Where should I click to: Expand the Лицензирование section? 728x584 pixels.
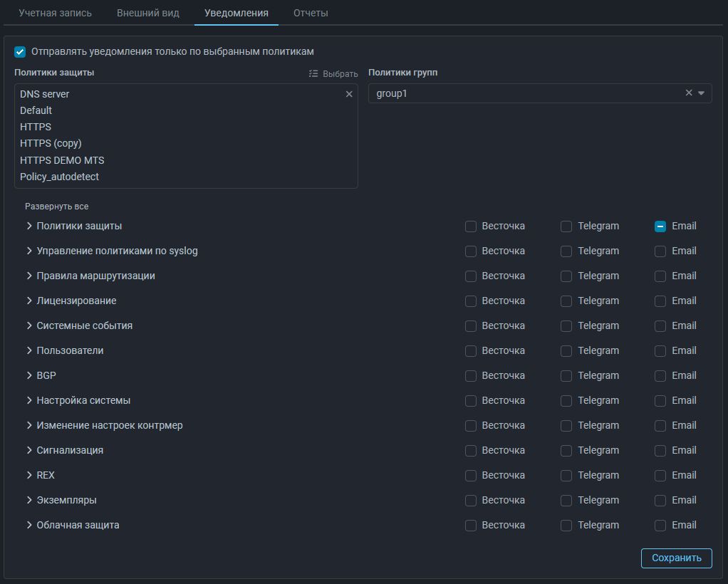tap(29, 301)
